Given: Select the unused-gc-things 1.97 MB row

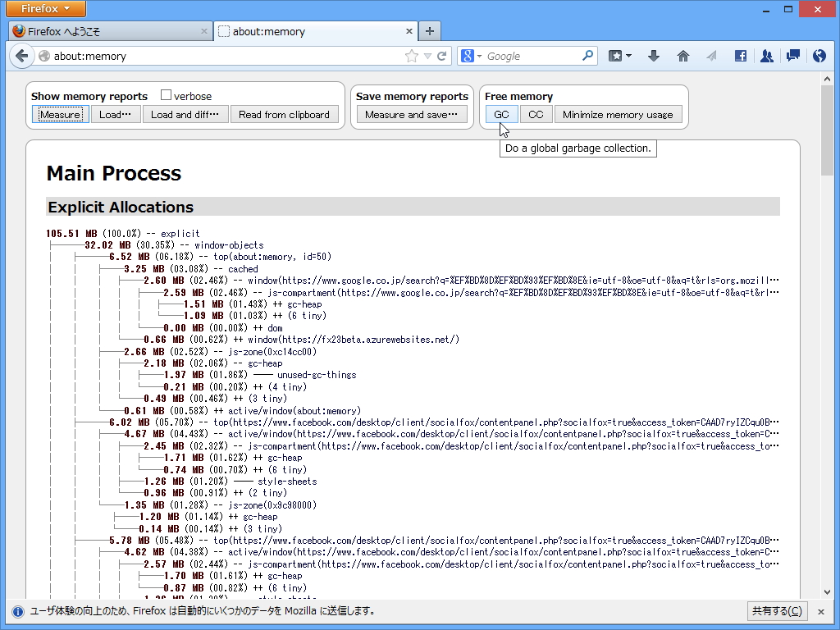Looking at the screenshot, I should click(x=260, y=375).
